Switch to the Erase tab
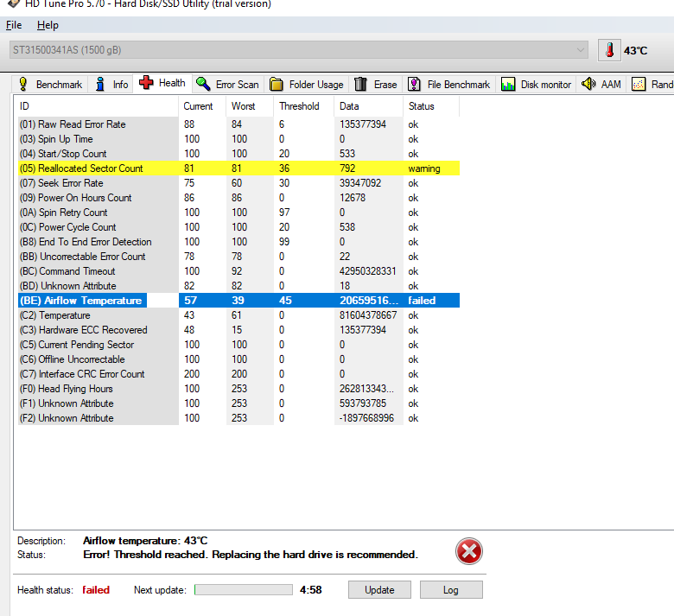 coord(376,85)
